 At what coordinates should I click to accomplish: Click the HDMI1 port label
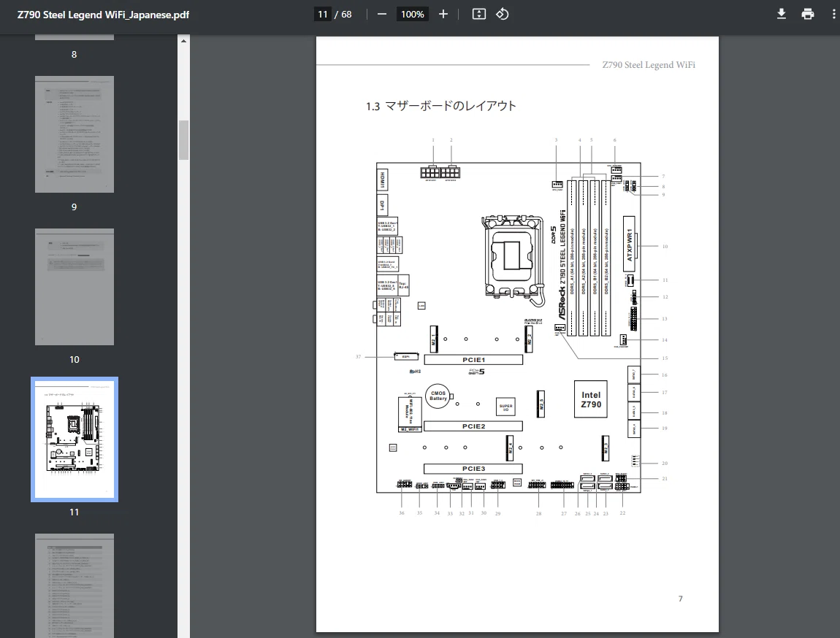point(383,180)
